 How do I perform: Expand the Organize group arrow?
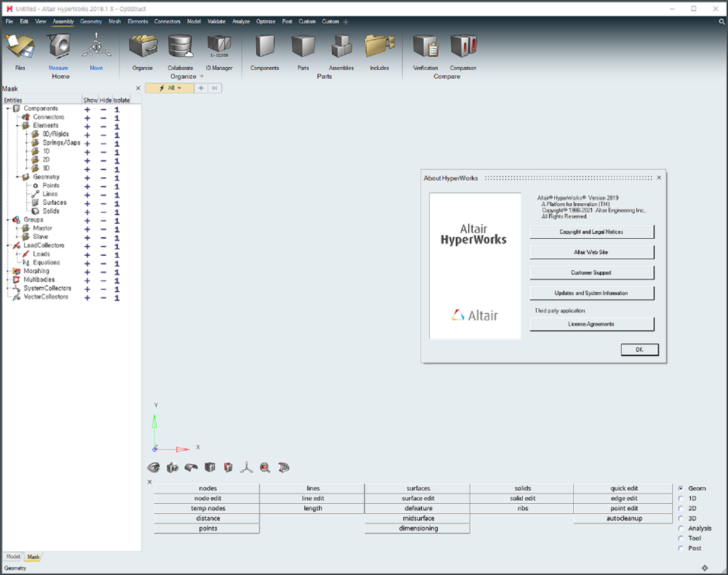pos(202,77)
